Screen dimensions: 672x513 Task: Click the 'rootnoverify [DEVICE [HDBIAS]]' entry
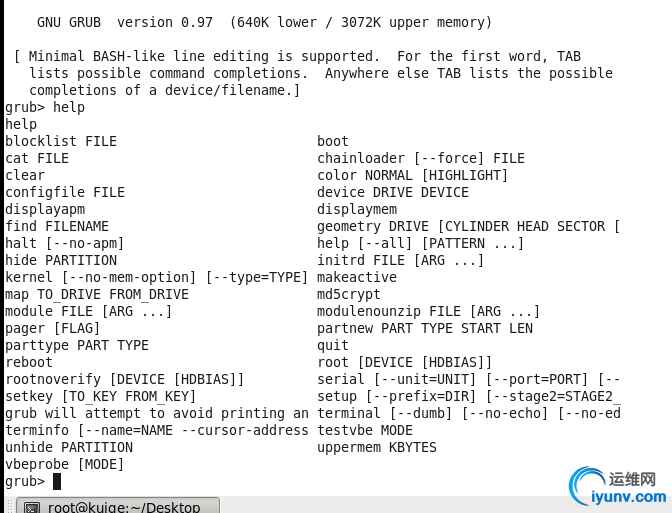coord(124,379)
